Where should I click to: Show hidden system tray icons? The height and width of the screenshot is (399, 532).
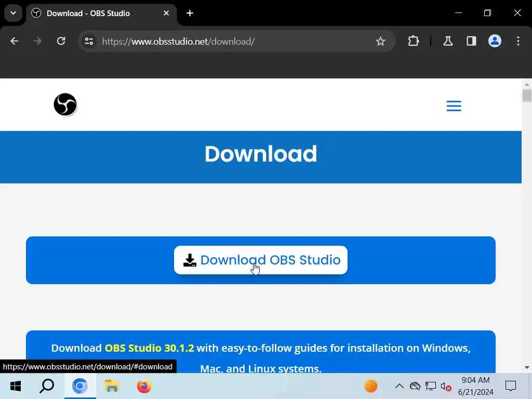[400, 386]
